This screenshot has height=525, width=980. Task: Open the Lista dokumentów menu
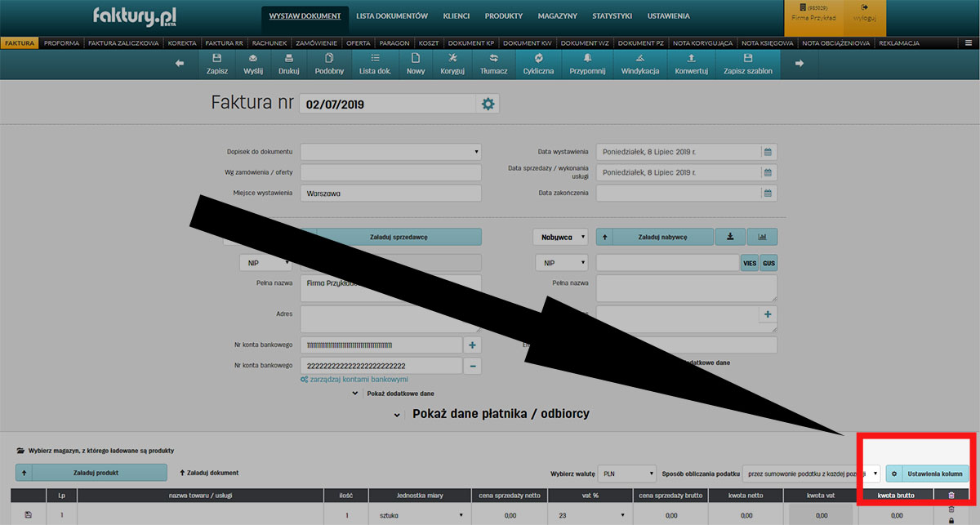pos(392,16)
